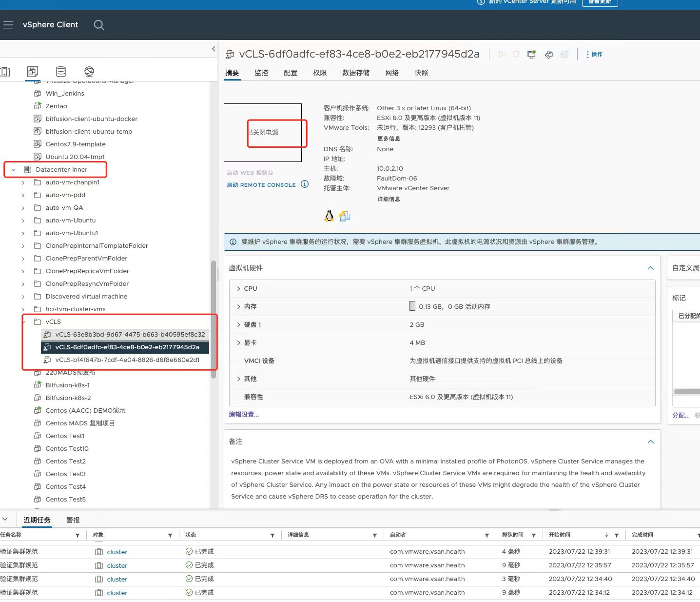The width and height of the screenshot is (700, 602).
Task: Switch to Storage inventory view icon
Action: point(61,72)
